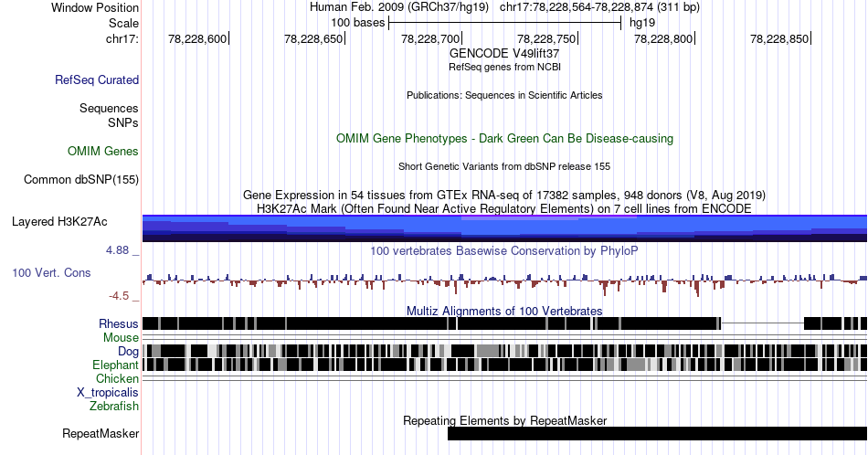This screenshot has height=455, width=868.
Task: Select the Mouse alignment label
Action: coord(121,338)
